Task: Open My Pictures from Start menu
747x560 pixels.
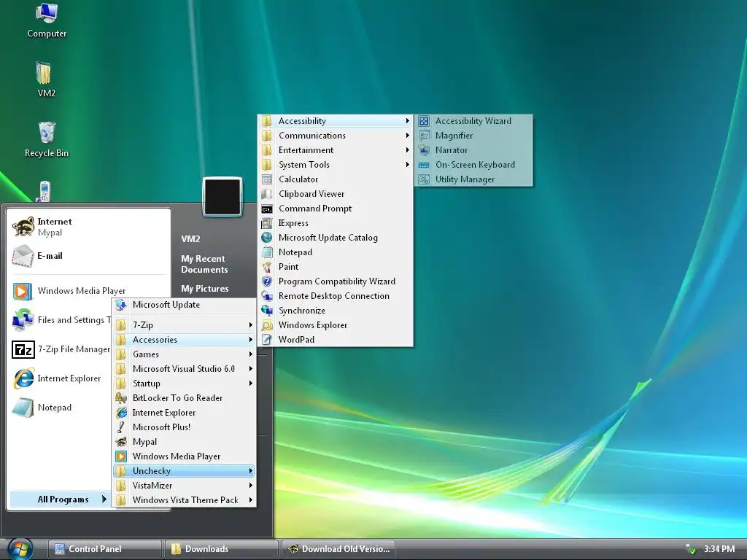Action: pos(205,289)
